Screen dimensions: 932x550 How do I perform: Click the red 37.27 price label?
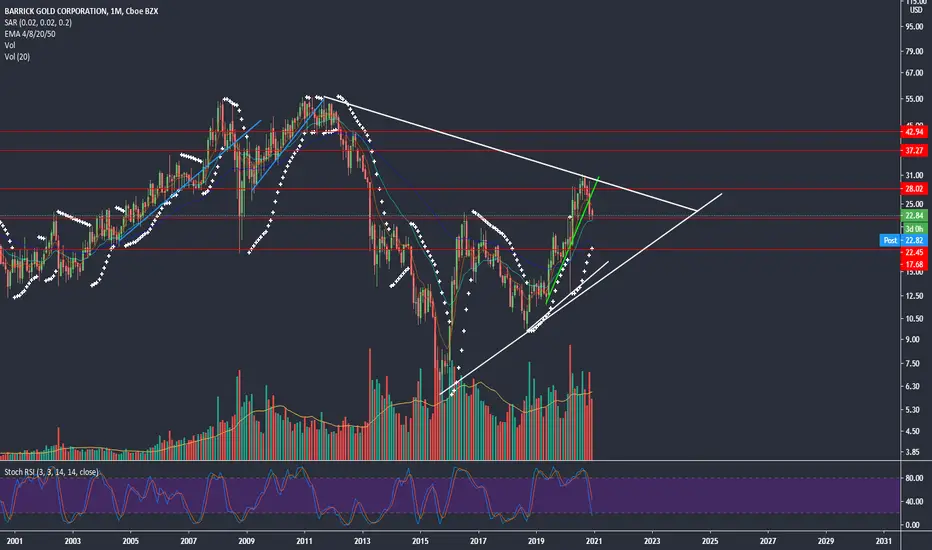(x=914, y=150)
